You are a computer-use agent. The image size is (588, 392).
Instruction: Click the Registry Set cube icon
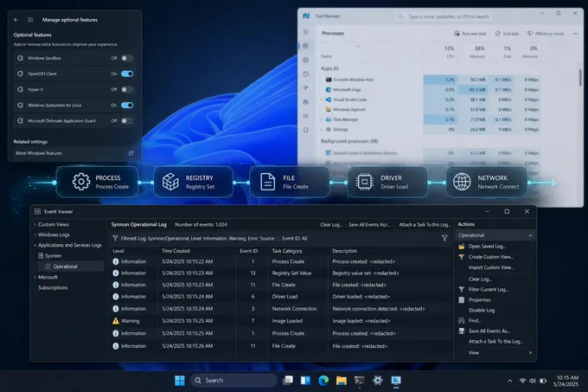[x=170, y=182]
